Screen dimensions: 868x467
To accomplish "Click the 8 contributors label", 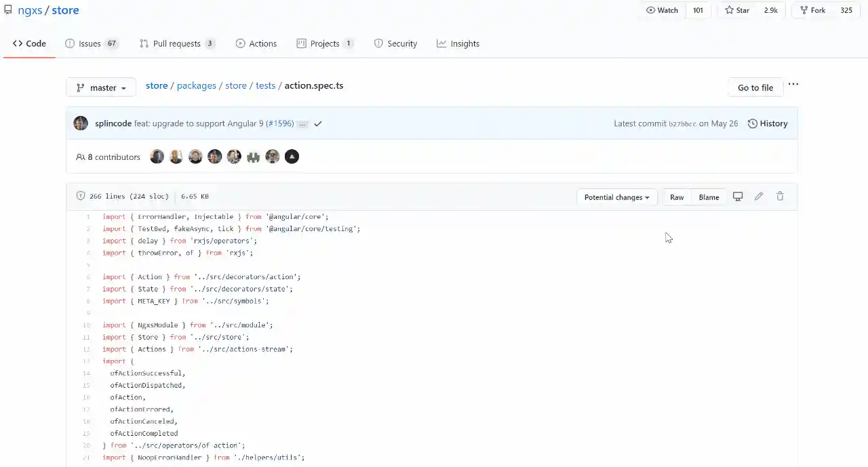I will tap(108, 157).
